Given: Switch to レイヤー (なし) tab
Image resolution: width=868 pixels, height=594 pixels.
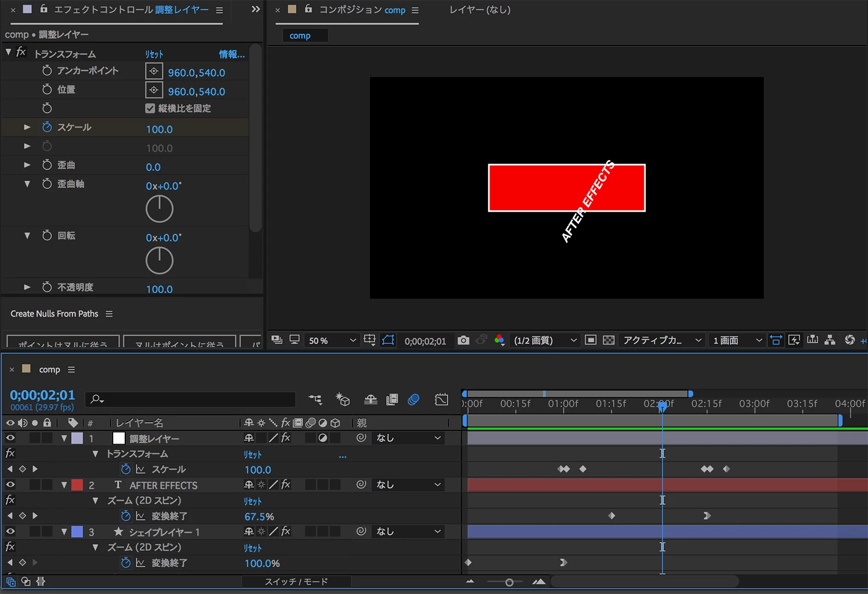Looking at the screenshot, I should click(480, 10).
